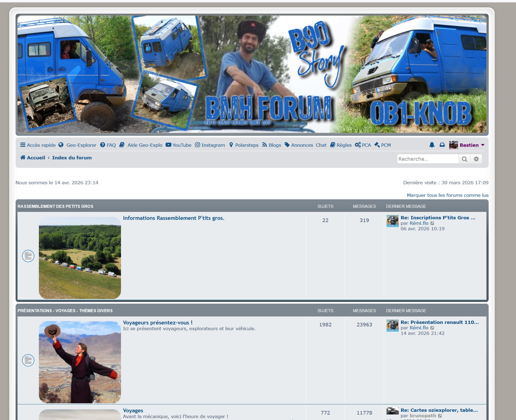
Task: Open Re: Inscriptions P'tits Gros last post
Action: coord(438,218)
